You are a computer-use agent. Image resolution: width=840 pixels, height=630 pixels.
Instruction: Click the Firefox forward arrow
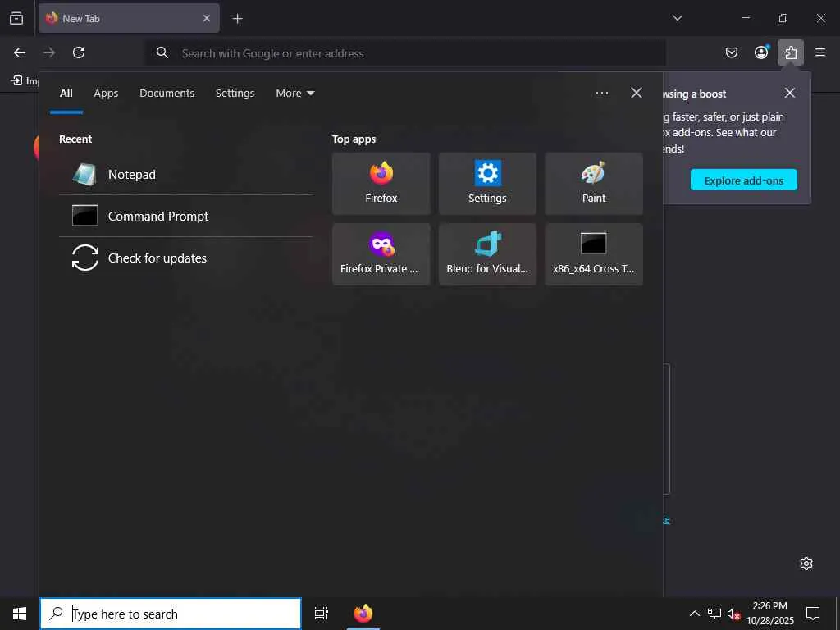(x=49, y=52)
